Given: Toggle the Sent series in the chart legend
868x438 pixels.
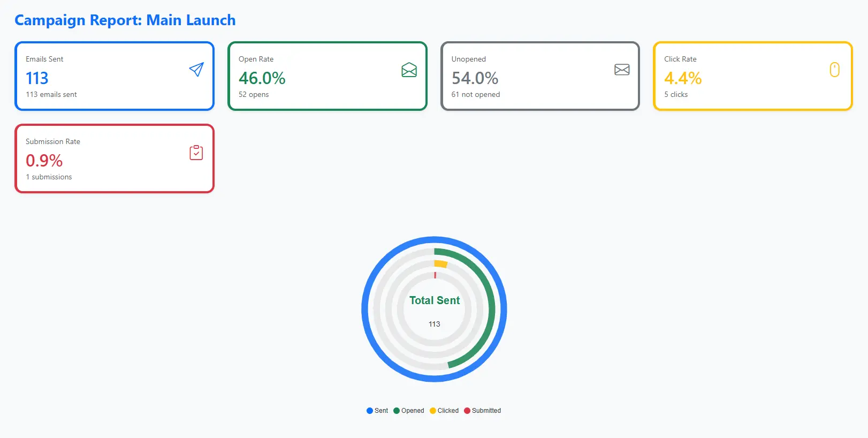Looking at the screenshot, I should [x=377, y=410].
